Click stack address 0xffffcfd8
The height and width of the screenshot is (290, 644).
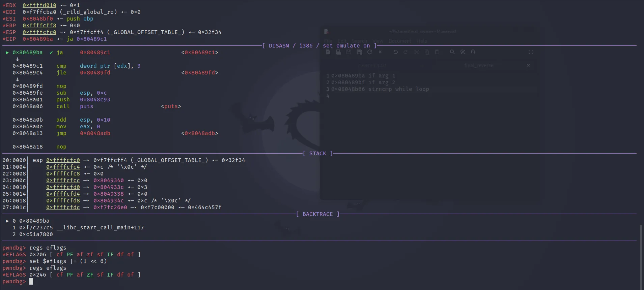pyautogui.click(x=63, y=201)
